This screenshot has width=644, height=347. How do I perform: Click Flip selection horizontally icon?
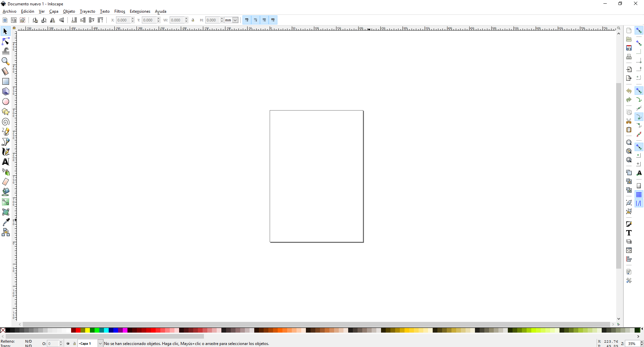pos(53,20)
